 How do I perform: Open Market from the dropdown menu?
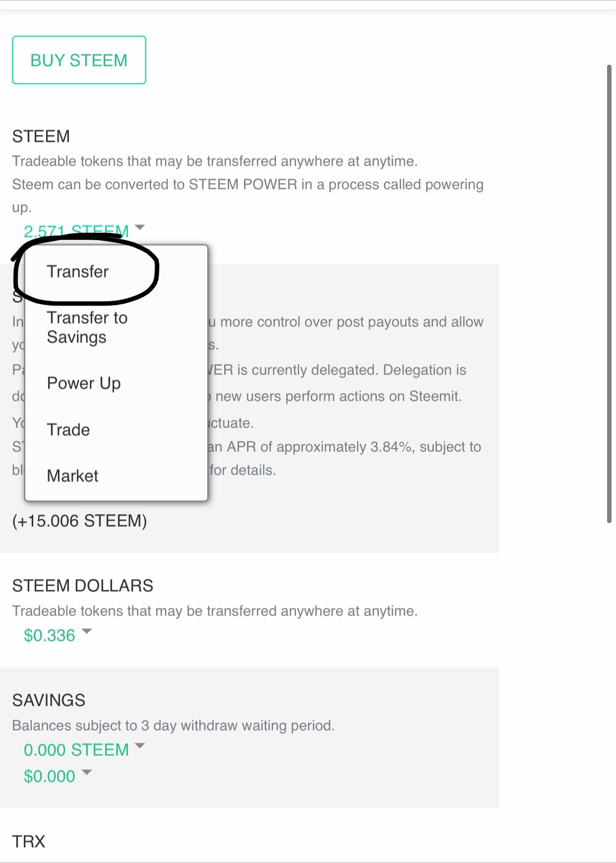72,476
